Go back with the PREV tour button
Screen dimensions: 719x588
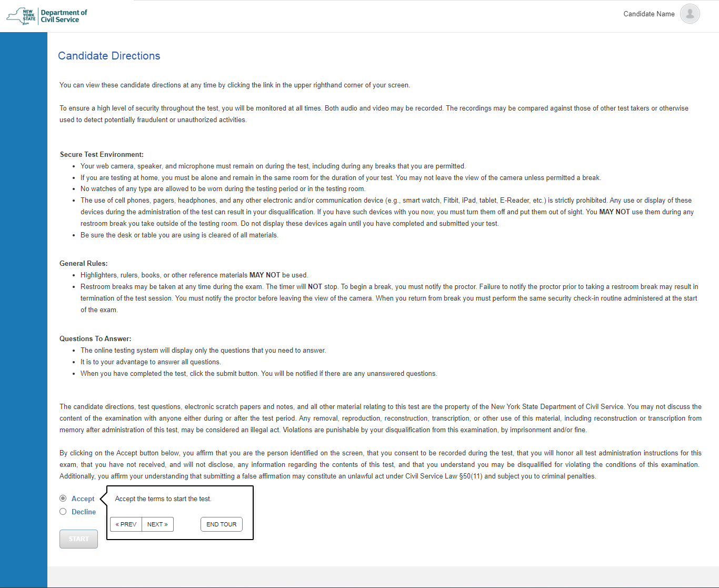click(126, 524)
